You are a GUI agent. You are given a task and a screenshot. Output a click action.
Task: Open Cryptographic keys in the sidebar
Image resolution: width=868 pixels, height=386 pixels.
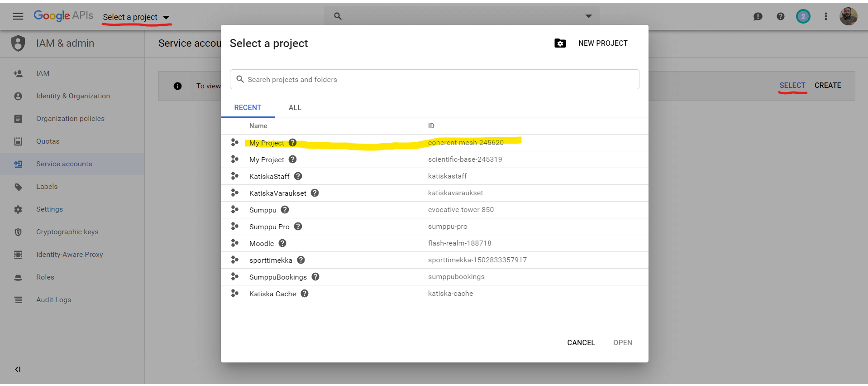pos(67,232)
